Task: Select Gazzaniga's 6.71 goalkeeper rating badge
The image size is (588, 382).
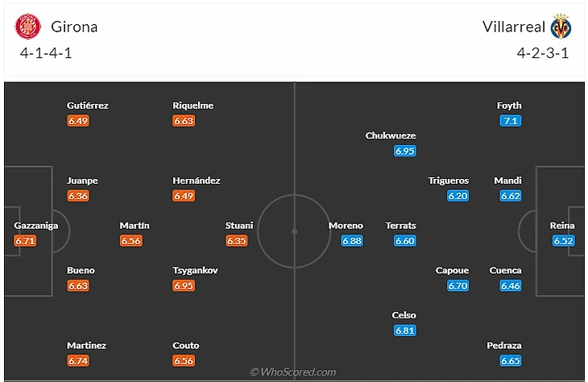Action: pos(26,241)
